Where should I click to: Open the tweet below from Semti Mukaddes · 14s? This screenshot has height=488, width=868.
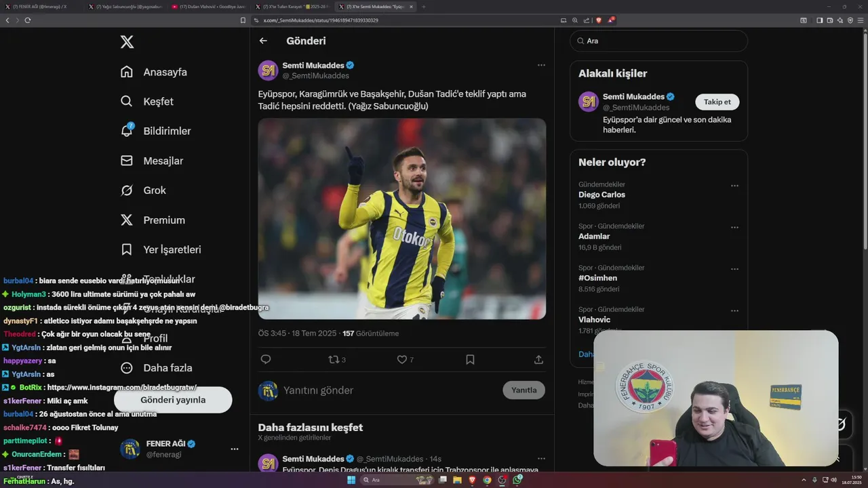coord(402,464)
